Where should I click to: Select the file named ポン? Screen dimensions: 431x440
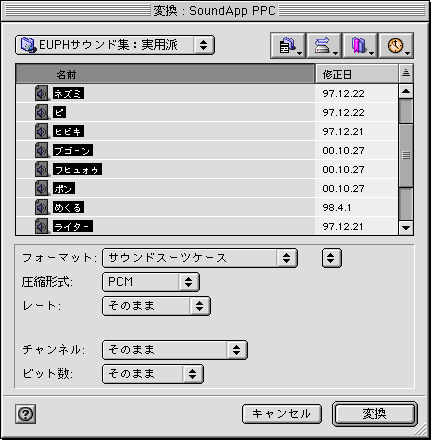point(64,188)
